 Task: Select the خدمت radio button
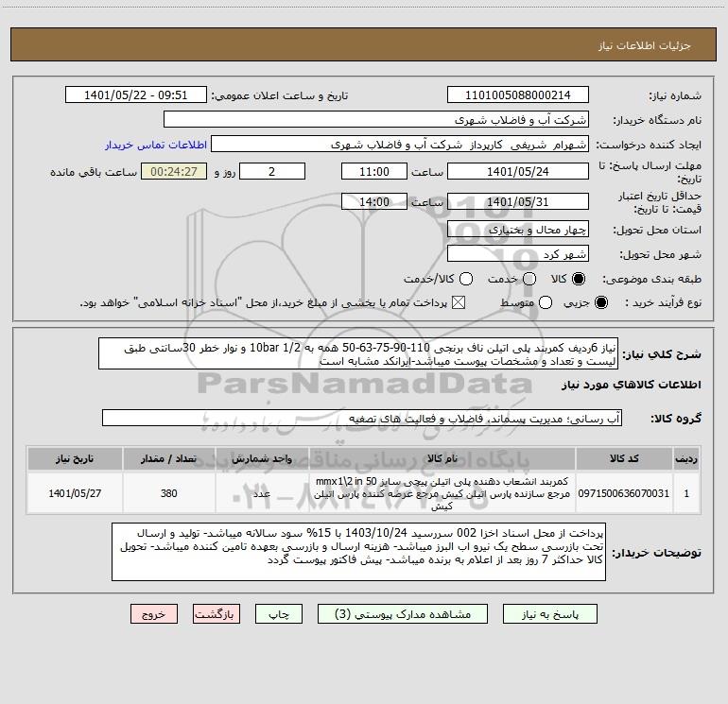point(529,279)
